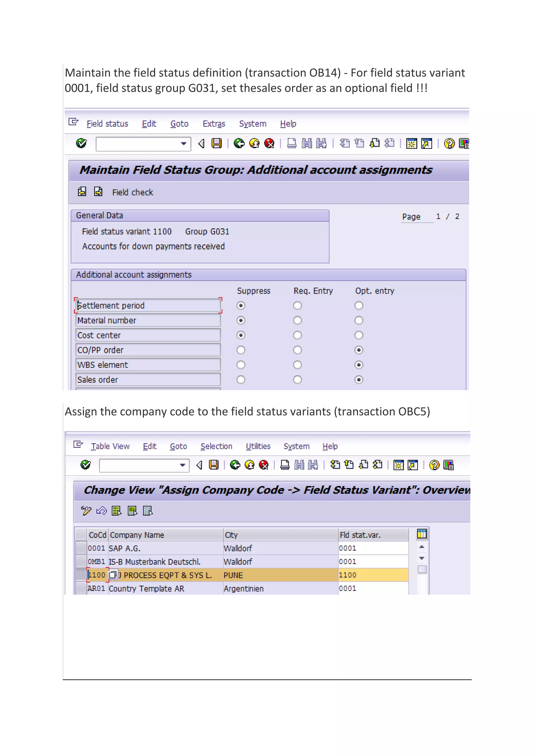Open Table View menu
Screen dimensions: 535x756
[110, 446]
